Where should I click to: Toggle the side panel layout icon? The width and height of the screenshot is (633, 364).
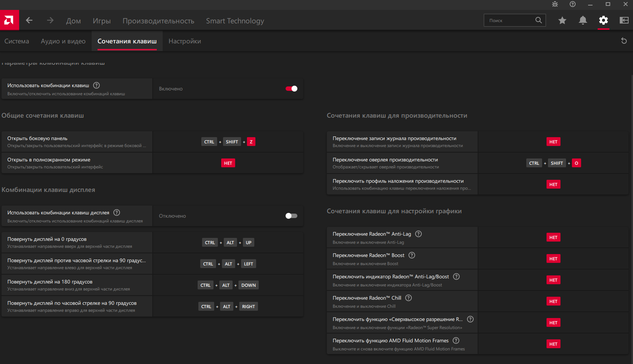pos(624,21)
